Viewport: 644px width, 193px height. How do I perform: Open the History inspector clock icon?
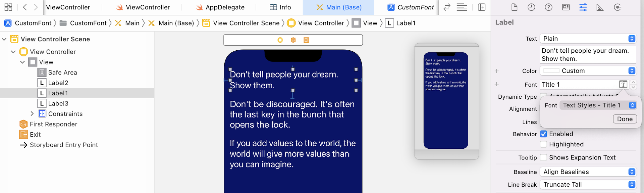(531, 7)
